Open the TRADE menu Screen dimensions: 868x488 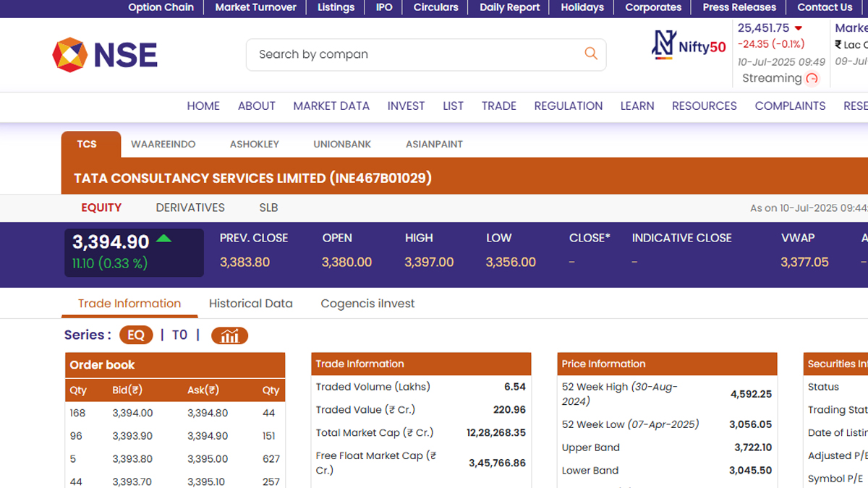pyautogui.click(x=499, y=106)
